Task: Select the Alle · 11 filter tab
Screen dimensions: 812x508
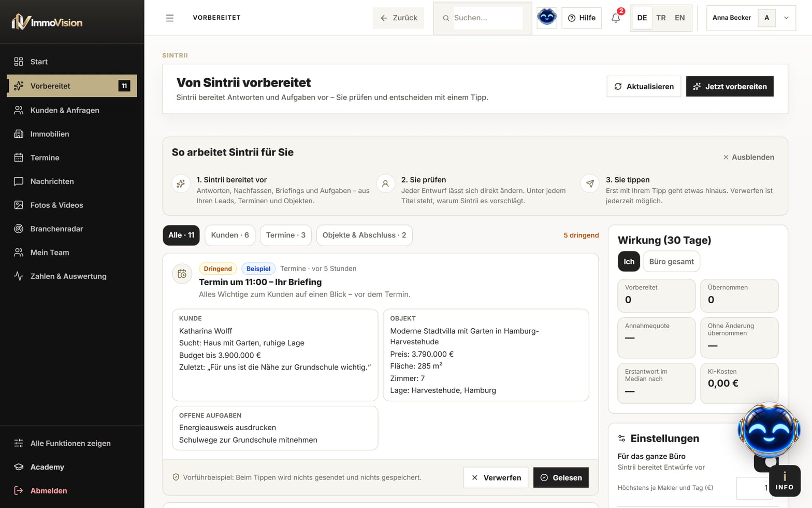Action: 181,235
